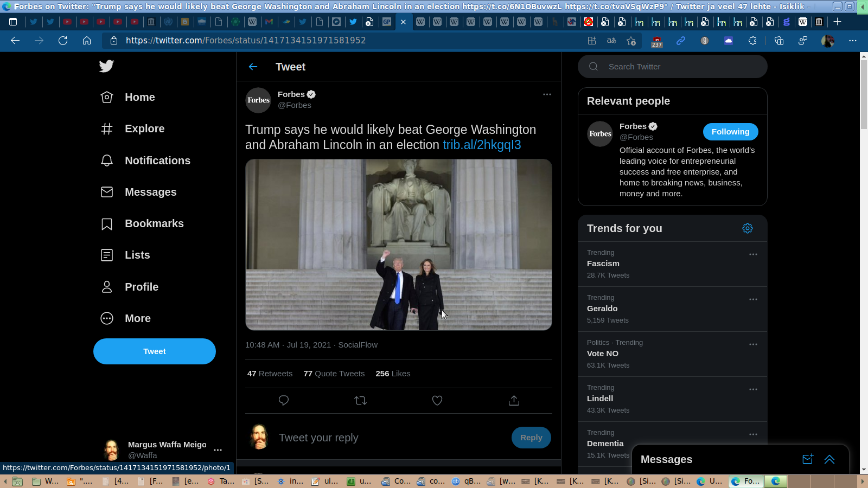
Task: Click the share tweet icon
Action: pos(514,401)
